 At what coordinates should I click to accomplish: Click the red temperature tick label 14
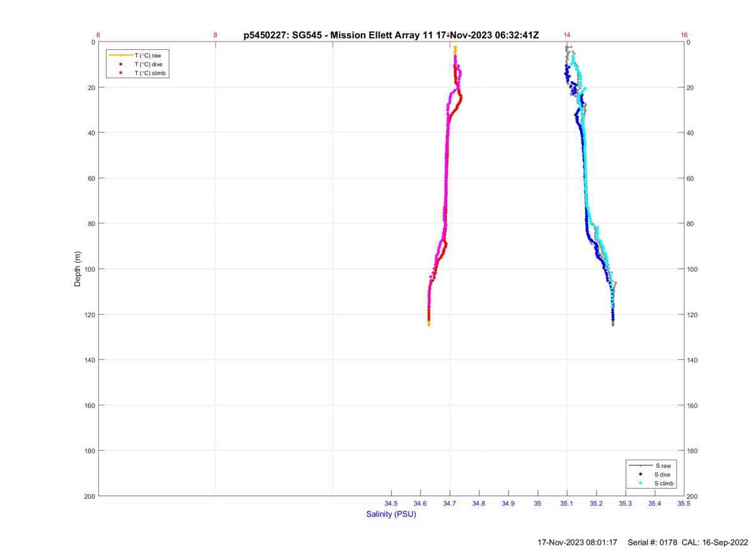567,35
